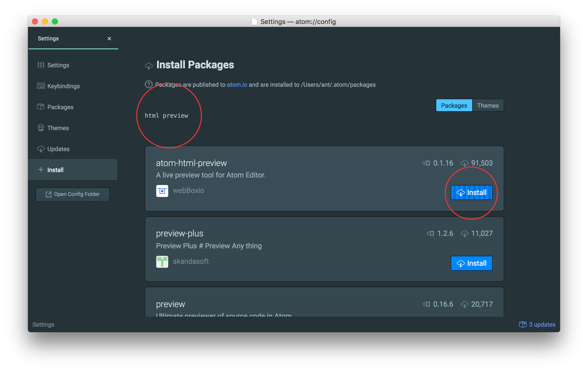Click the document icon in the title bar
This screenshot has height=372, width=588.
click(254, 22)
